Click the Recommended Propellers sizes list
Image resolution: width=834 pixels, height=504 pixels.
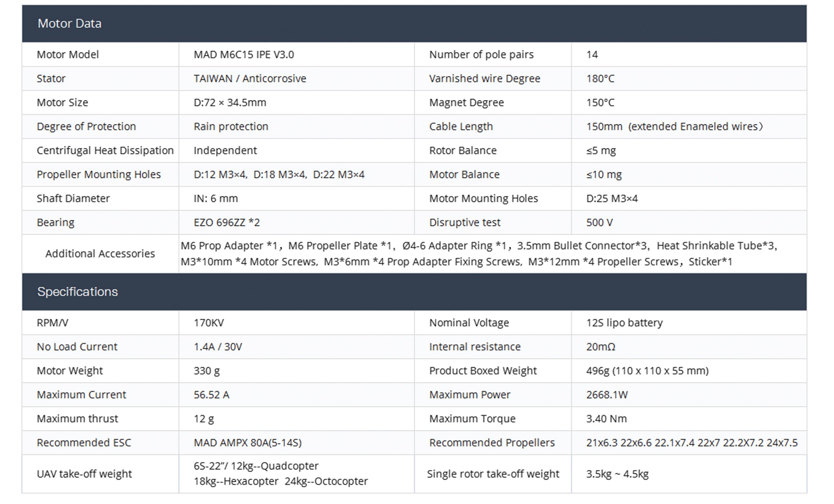click(692, 443)
